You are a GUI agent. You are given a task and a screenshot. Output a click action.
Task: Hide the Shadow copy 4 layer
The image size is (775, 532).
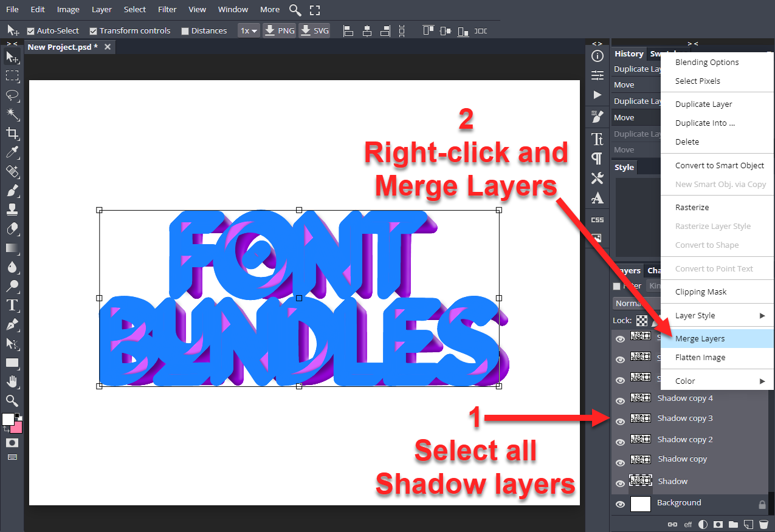[x=620, y=401]
